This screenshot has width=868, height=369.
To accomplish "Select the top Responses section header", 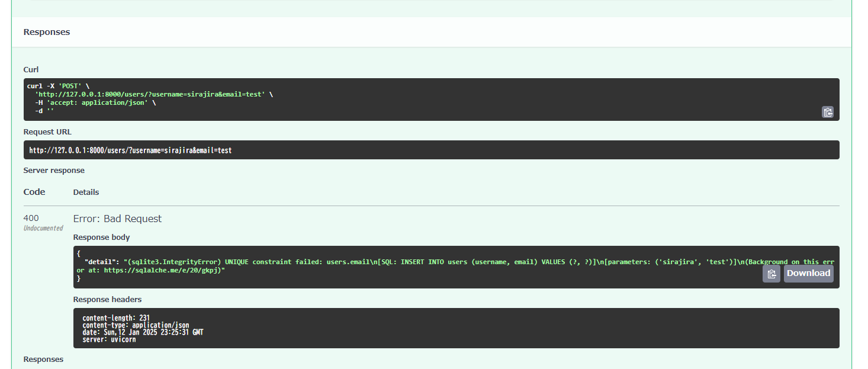I will (x=47, y=32).
